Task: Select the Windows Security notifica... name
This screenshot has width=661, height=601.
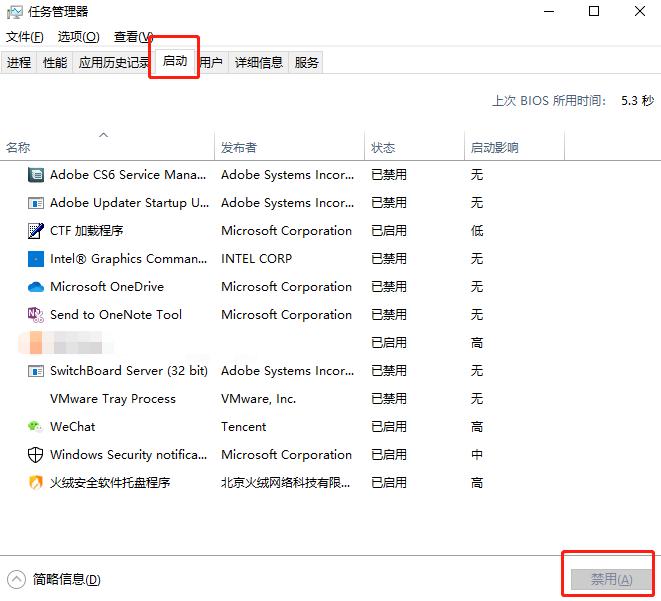Action: point(129,455)
